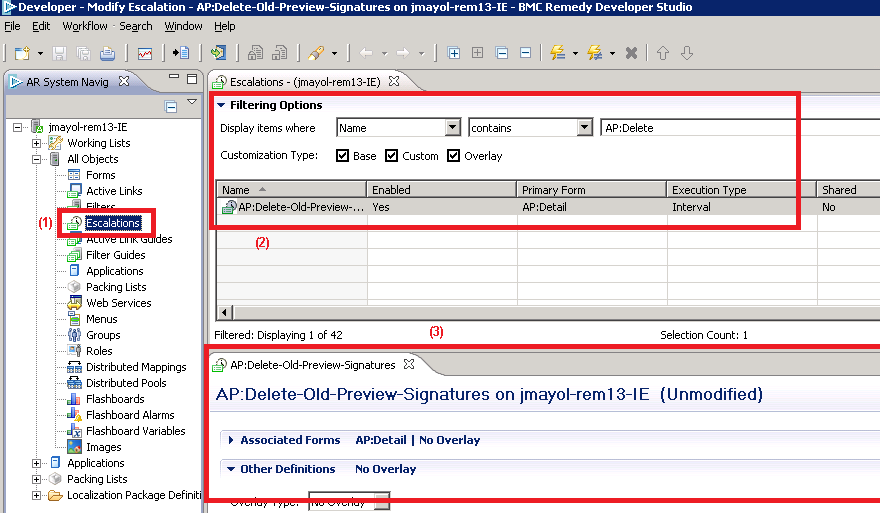Sort by the Primary Form column header
880x513 pixels.
coord(592,190)
